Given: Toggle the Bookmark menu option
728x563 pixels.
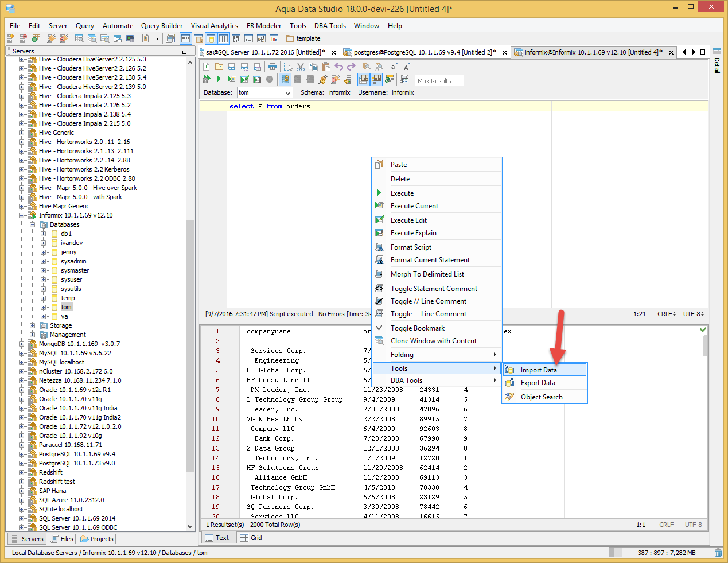Looking at the screenshot, I should [x=417, y=328].
